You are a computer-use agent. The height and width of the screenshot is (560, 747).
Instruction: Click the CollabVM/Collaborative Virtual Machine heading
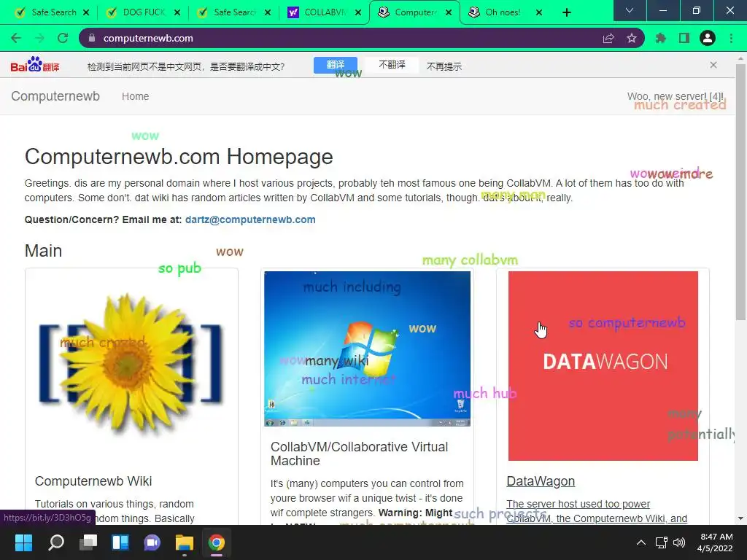point(359,454)
